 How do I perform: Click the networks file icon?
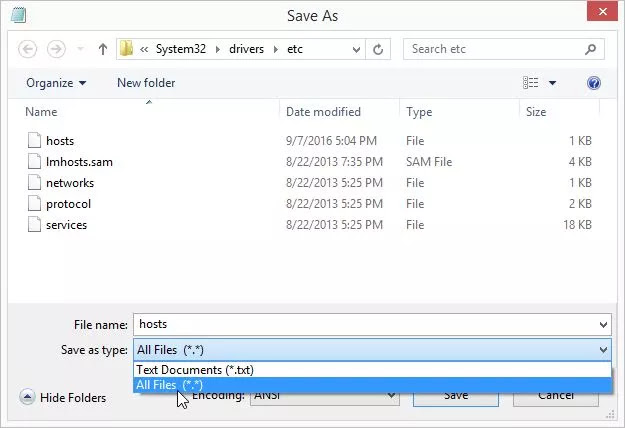34,182
